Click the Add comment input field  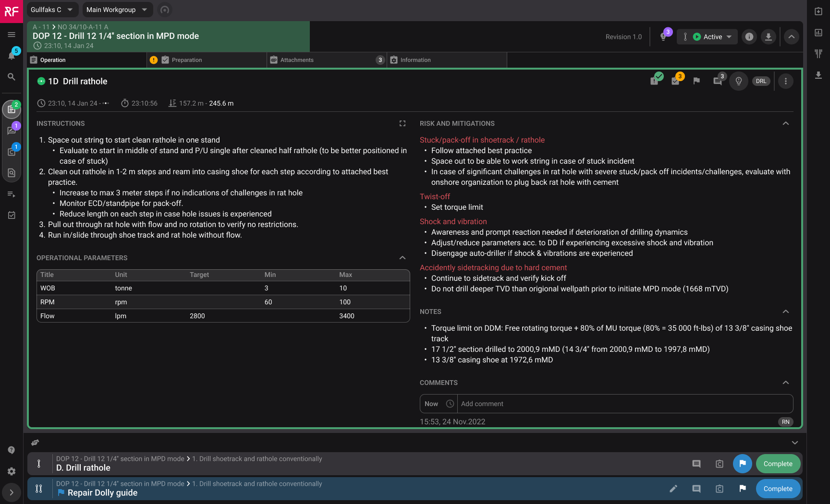(624, 404)
